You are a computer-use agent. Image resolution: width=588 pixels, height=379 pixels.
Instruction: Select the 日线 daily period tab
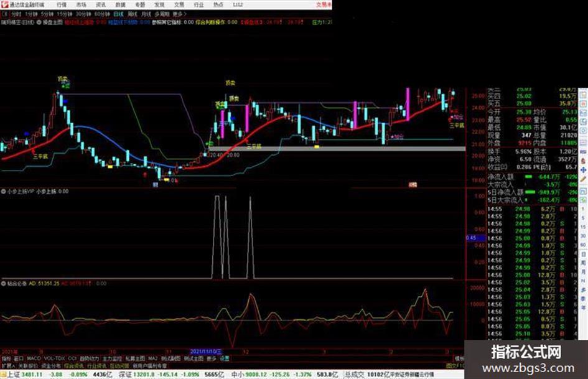coord(118,14)
